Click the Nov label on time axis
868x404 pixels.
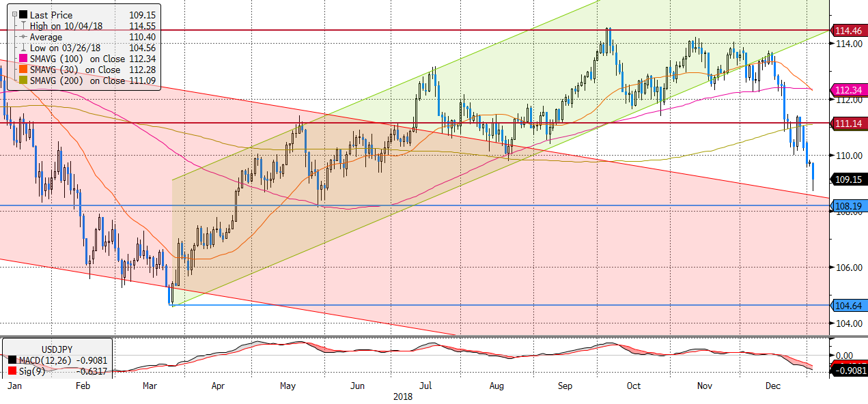pos(704,386)
